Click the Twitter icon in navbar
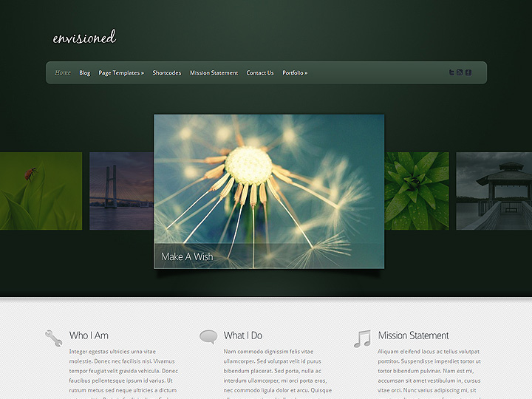The width and height of the screenshot is (532, 399). click(x=451, y=72)
